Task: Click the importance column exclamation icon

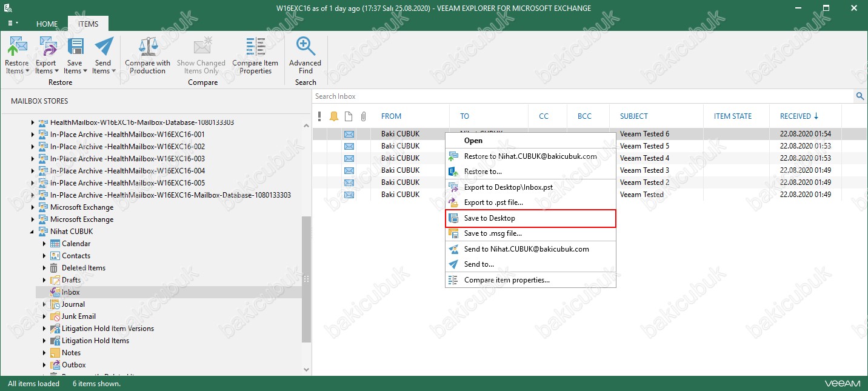Action: 320,116
